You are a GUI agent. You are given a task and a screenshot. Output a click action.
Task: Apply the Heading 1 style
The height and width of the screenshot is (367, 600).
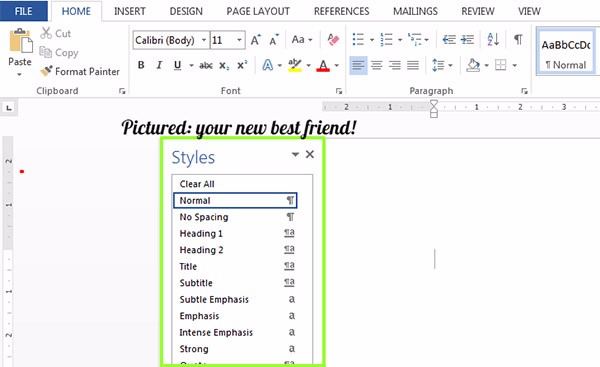pos(235,233)
